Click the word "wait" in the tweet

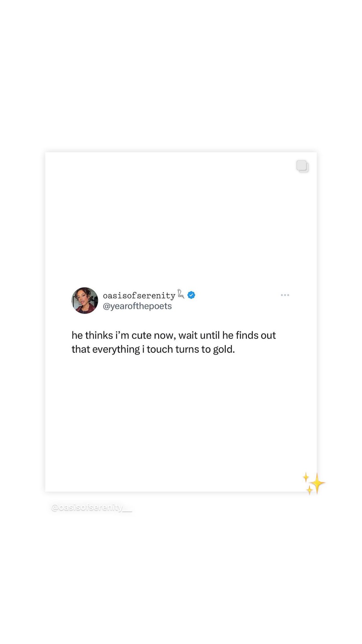(188, 335)
